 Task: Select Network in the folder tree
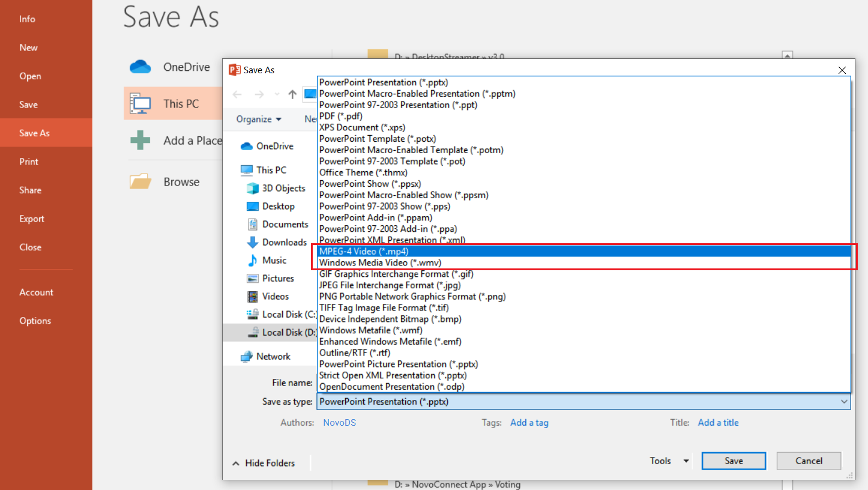(x=265, y=356)
